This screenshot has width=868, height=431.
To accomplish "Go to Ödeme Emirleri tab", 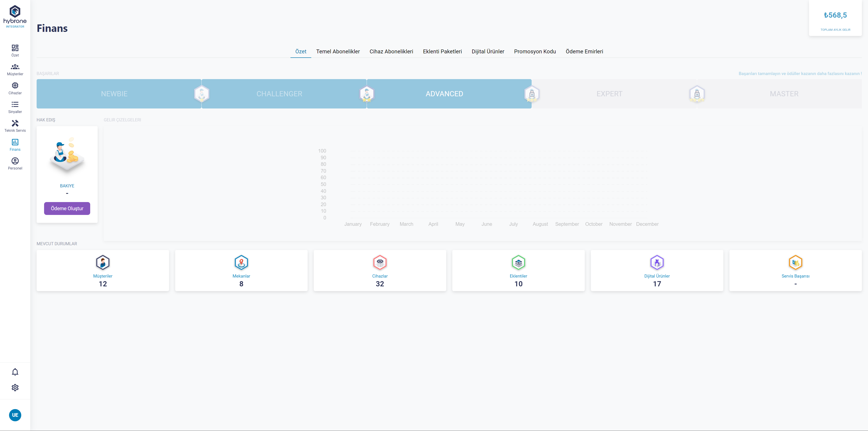I will [584, 52].
